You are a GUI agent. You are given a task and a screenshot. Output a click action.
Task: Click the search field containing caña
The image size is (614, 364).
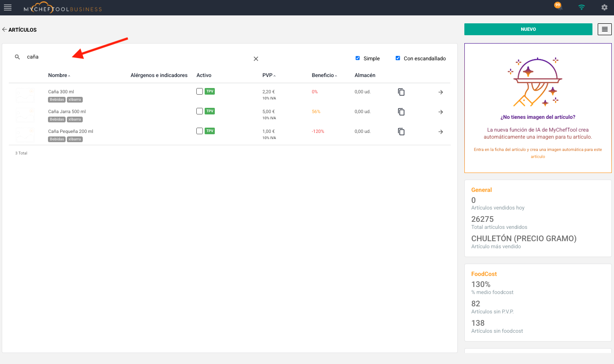[132, 57]
